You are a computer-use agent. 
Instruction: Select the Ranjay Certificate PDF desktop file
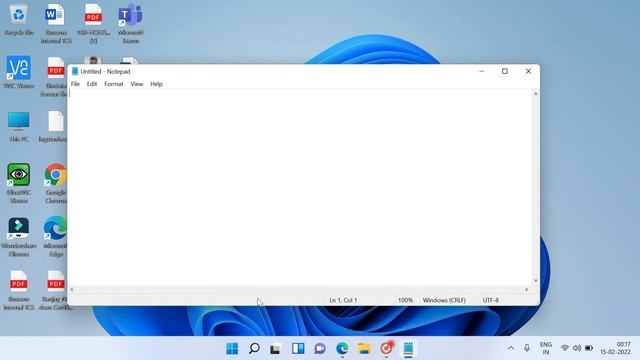click(55, 290)
